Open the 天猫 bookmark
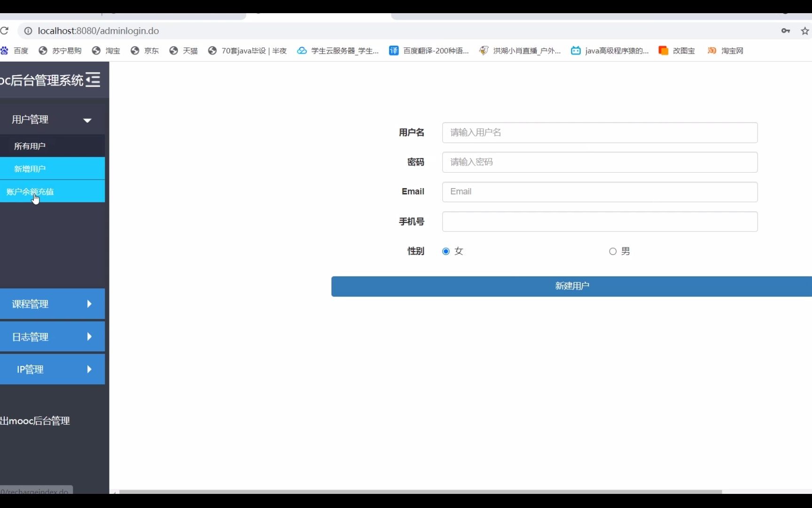The height and width of the screenshot is (508, 812). tap(183, 51)
